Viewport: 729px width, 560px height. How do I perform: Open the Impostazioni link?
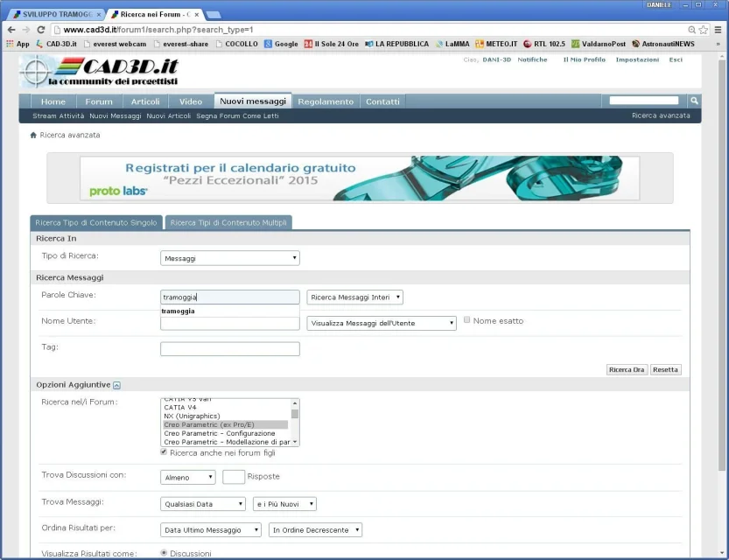click(x=637, y=59)
